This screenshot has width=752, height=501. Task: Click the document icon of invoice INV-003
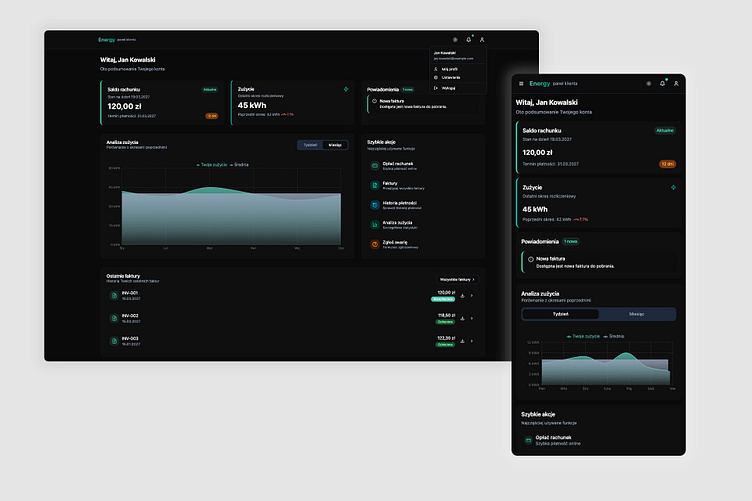click(114, 341)
